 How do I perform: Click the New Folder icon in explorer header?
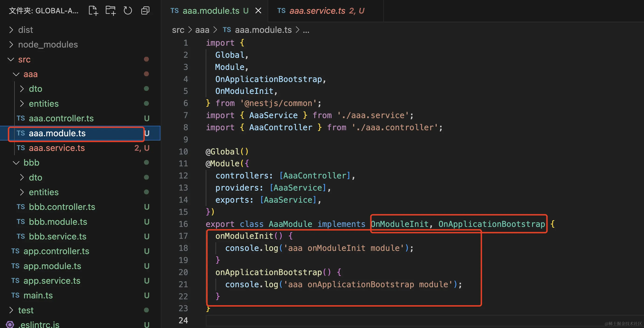(110, 10)
